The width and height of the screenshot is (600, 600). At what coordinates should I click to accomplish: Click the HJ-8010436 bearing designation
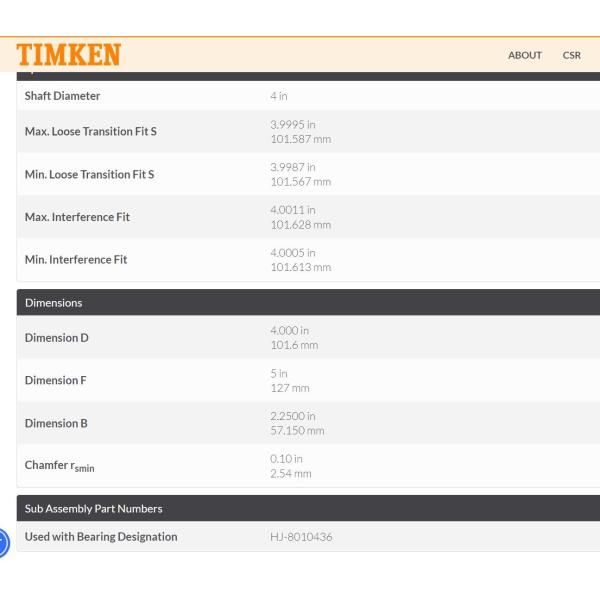(301, 537)
